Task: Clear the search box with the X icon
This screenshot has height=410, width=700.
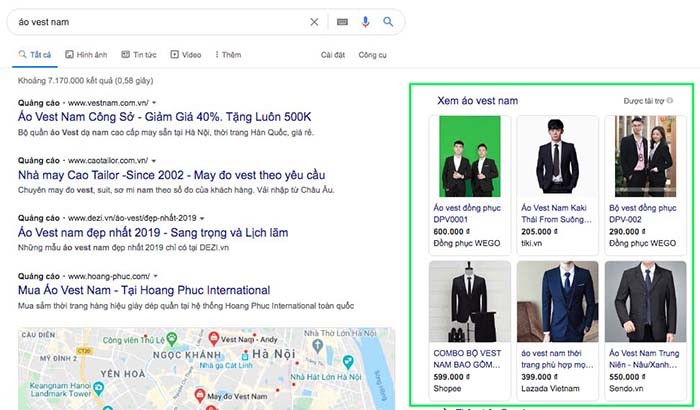Action: 314,22
